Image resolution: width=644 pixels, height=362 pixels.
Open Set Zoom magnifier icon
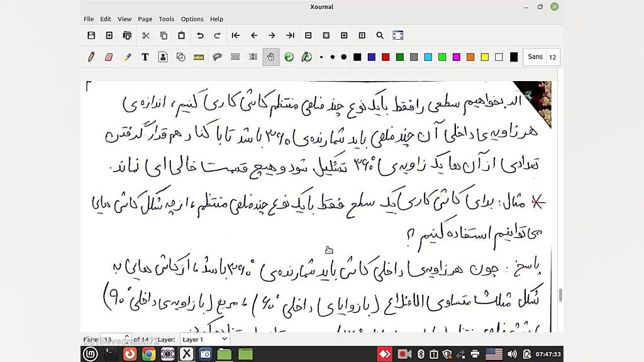(380, 35)
